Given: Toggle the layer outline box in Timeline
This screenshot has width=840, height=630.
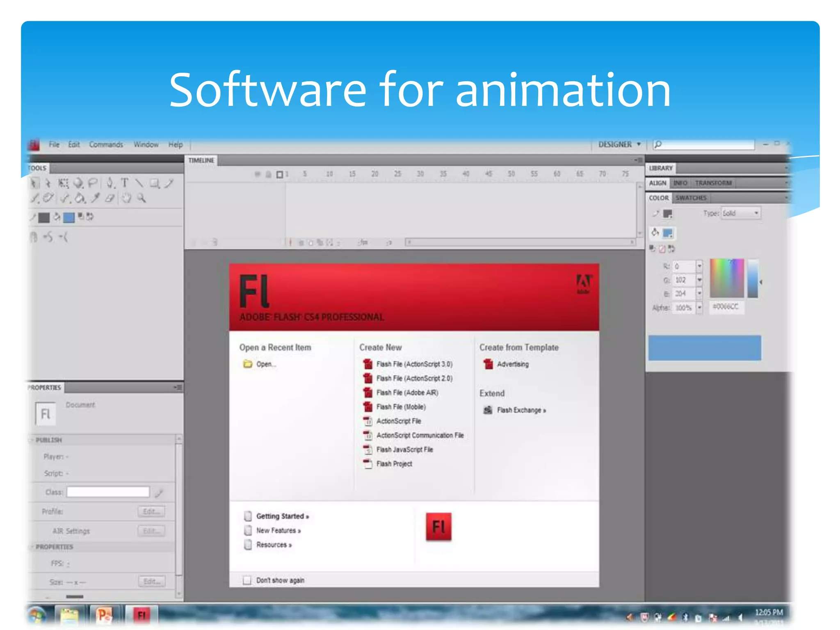Looking at the screenshot, I should click(x=279, y=175).
